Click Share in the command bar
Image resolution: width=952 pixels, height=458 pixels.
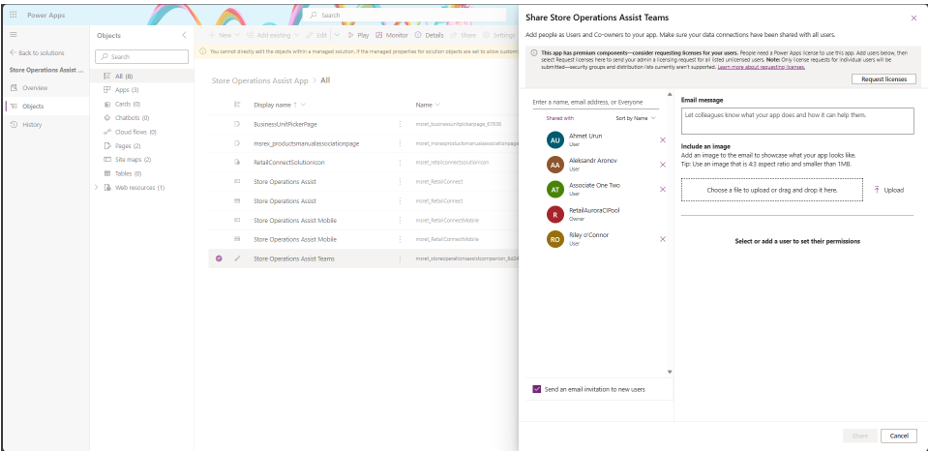(x=463, y=35)
